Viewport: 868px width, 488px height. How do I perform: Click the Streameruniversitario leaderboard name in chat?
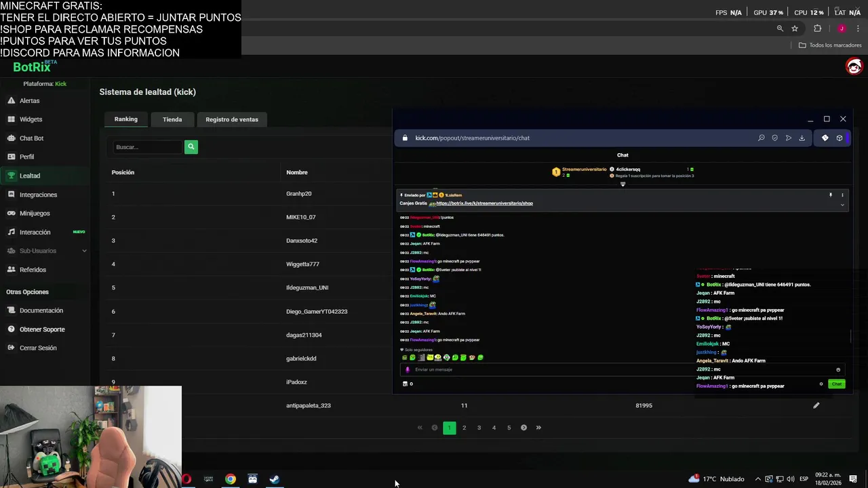pos(584,169)
